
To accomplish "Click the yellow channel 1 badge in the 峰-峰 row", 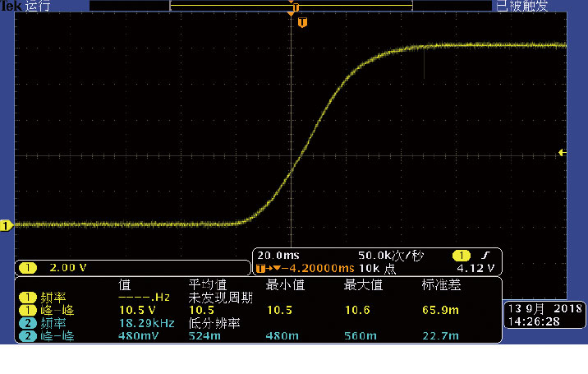I will (28, 310).
